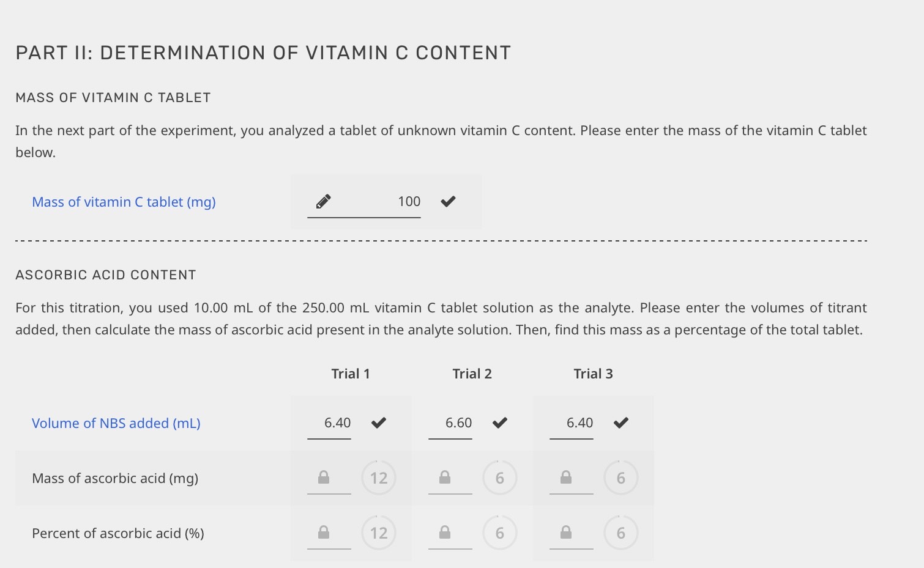Click the Trial 1 percent ascorbic acid lock icon
Image resolution: width=924 pixels, height=568 pixels.
coord(324,533)
